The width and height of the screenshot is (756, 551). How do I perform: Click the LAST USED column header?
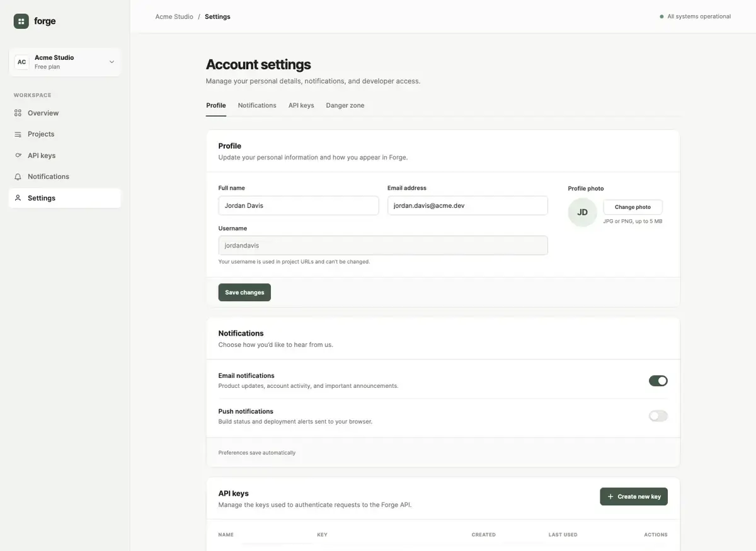(563, 535)
